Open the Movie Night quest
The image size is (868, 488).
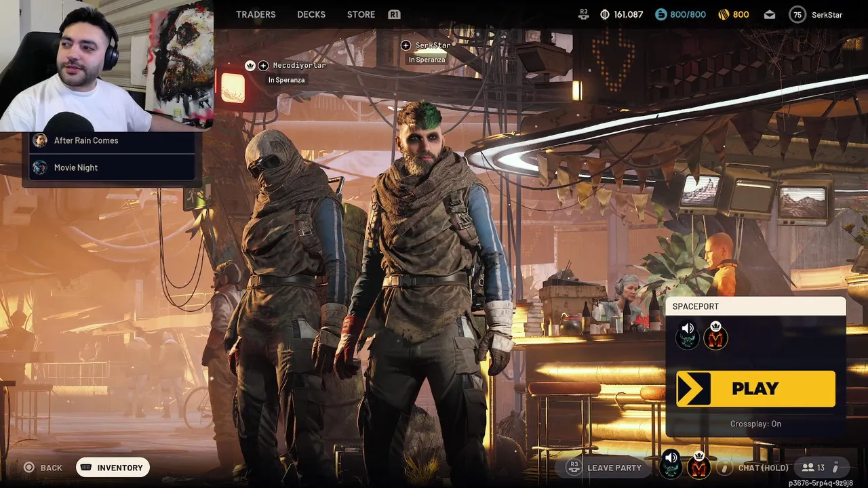(112, 167)
